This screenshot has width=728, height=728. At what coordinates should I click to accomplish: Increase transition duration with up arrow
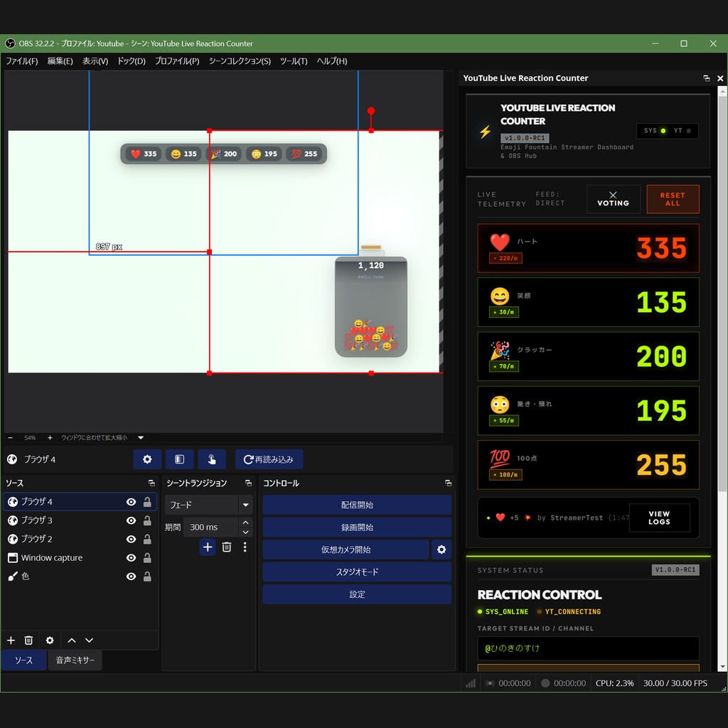point(245,523)
